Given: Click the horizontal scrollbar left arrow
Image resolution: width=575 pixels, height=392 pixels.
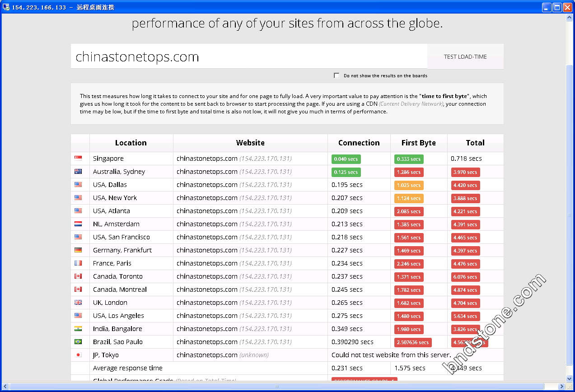Looking at the screenshot, I should [6, 386].
